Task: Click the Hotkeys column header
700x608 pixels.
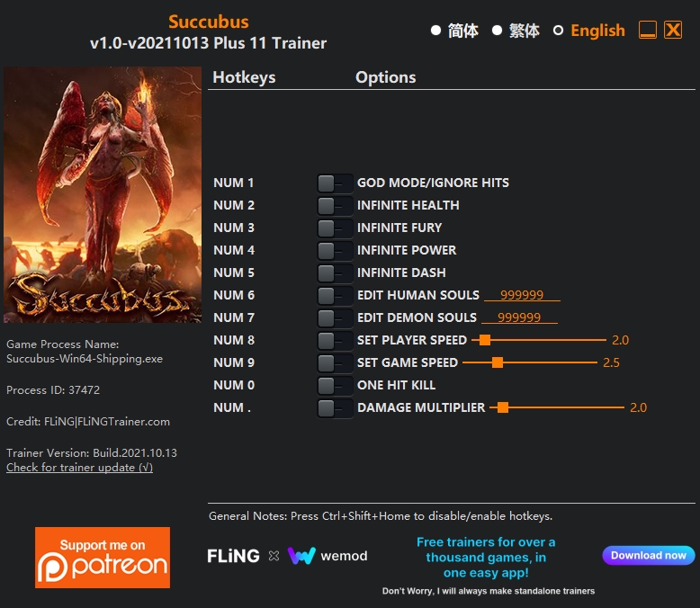Action: (x=244, y=77)
